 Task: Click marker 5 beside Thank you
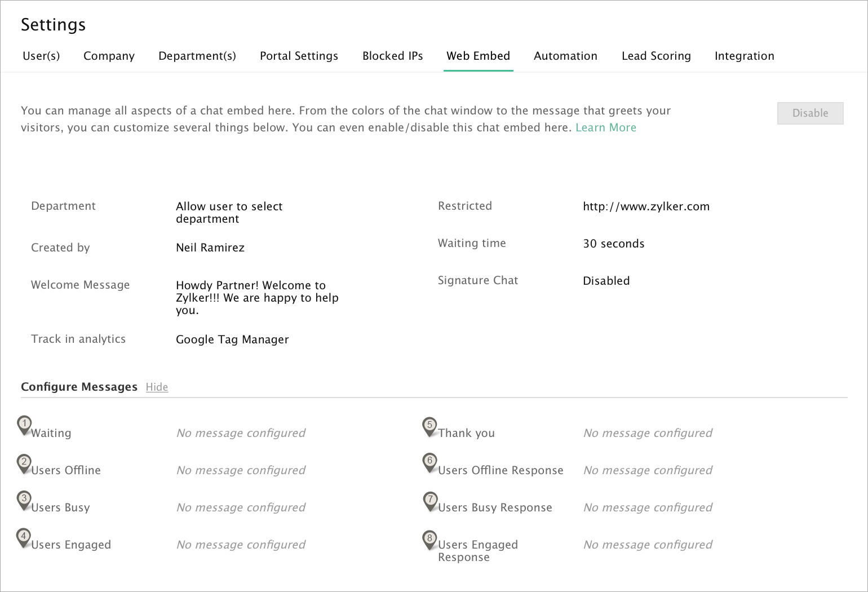coord(429,426)
